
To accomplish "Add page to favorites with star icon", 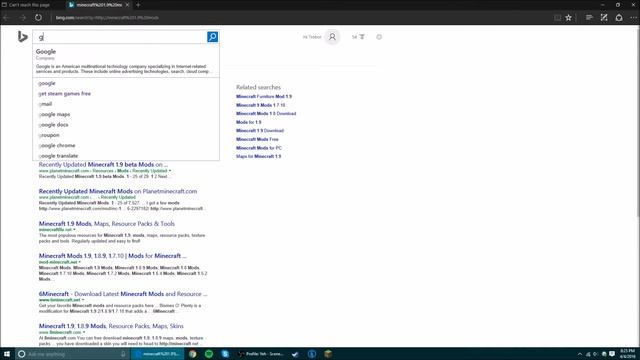I will coord(568,18).
